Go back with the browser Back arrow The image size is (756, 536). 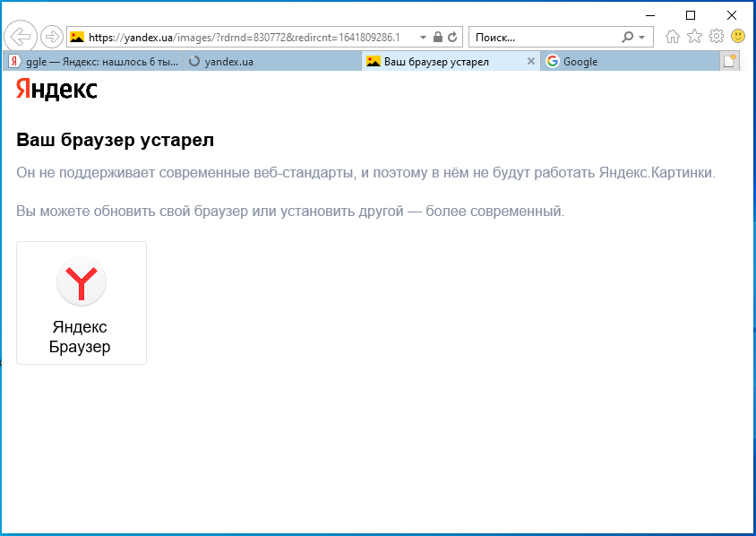click(x=21, y=37)
